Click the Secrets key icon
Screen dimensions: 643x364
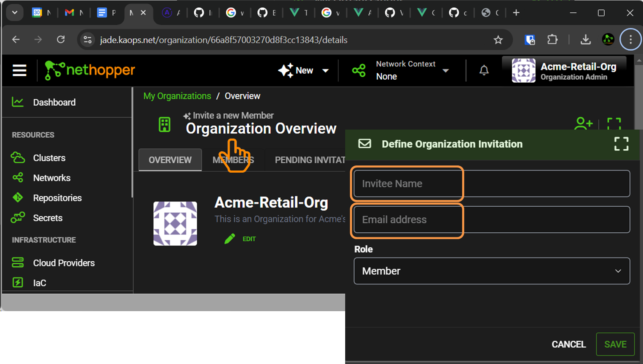pyautogui.click(x=17, y=218)
